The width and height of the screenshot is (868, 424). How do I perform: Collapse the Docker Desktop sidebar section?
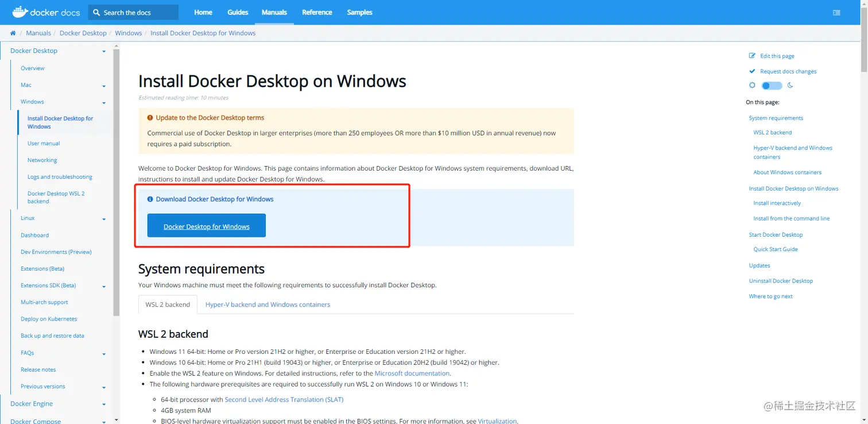(104, 52)
